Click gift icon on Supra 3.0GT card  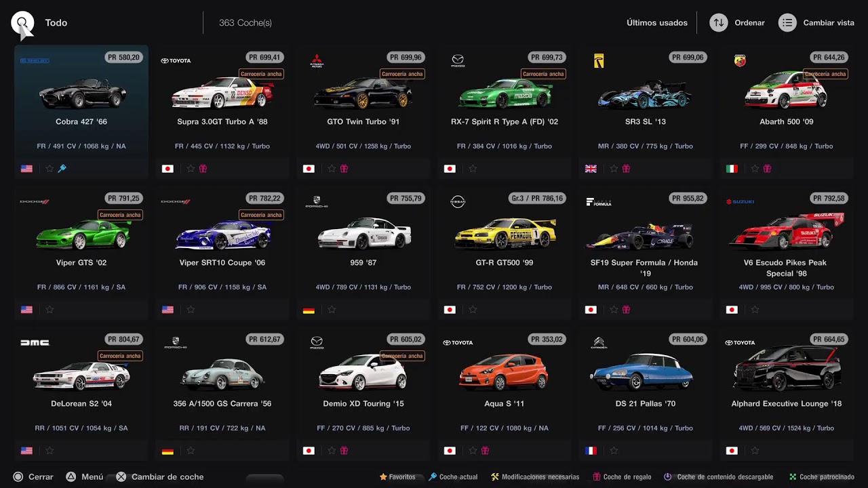(203, 169)
